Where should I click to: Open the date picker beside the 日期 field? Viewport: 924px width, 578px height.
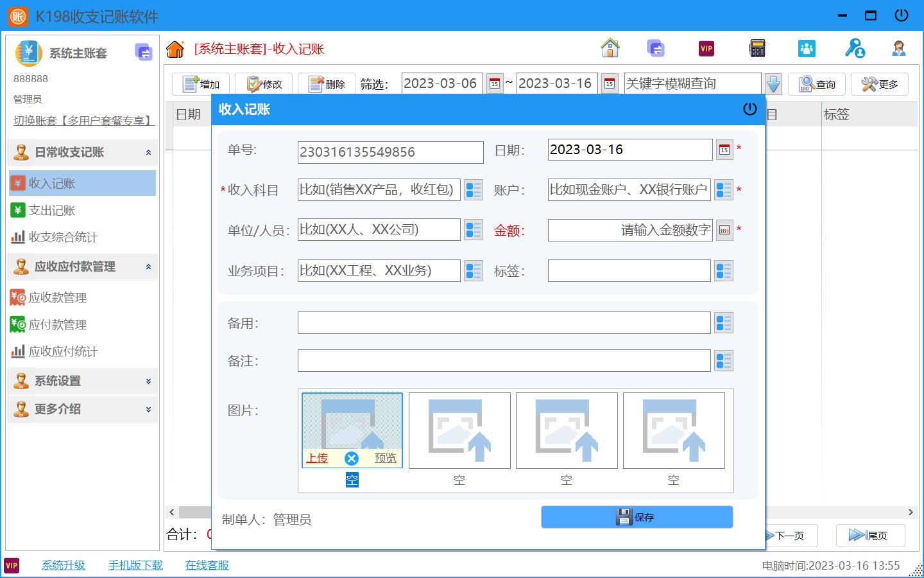(x=724, y=149)
